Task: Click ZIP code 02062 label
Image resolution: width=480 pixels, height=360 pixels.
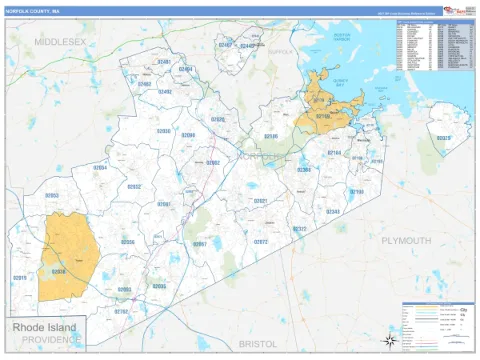Action: [213, 163]
